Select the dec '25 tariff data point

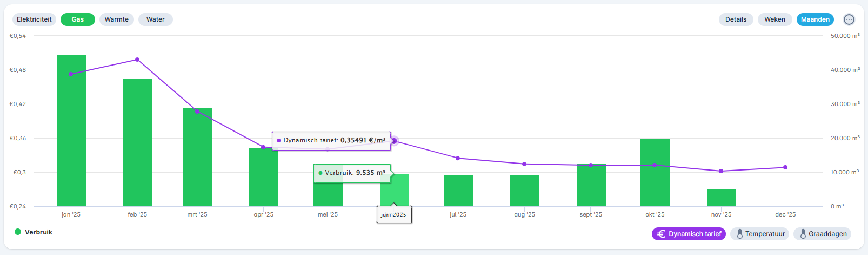(785, 167)
